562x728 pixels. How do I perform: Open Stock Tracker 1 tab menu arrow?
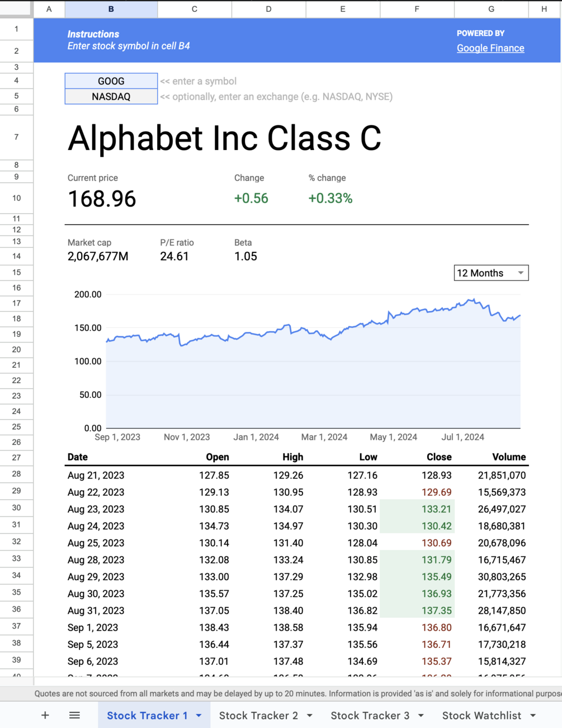(x=199, y=716)
